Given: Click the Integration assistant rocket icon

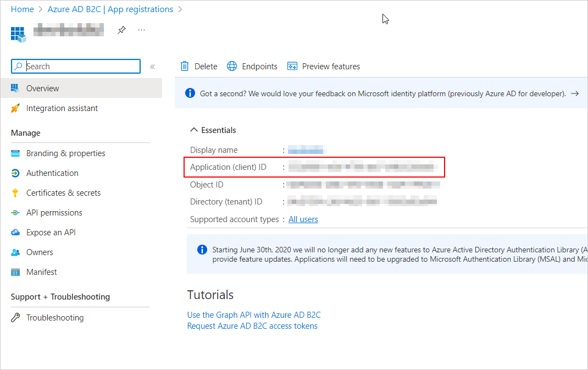Looking at the screenshot, I should click(15, 108).
